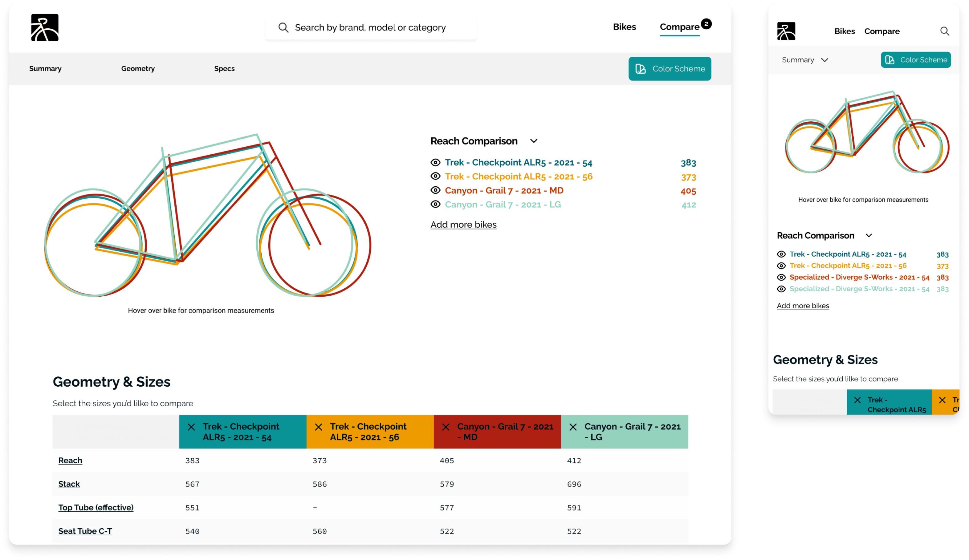Open Bikes in mobile navigation
Viewport: 969px width, 560px height.
point(845,31)
